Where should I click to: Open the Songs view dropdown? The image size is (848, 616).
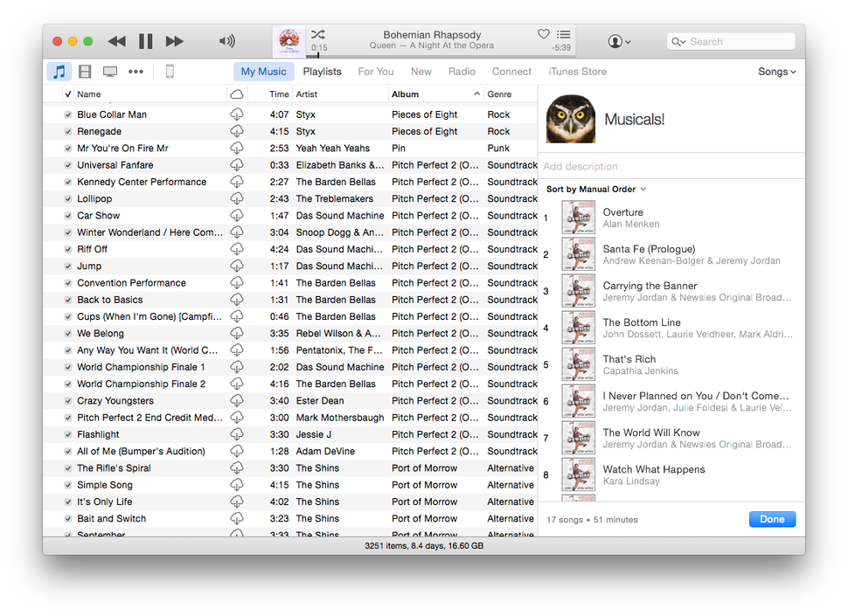click(x=775, y=72)
